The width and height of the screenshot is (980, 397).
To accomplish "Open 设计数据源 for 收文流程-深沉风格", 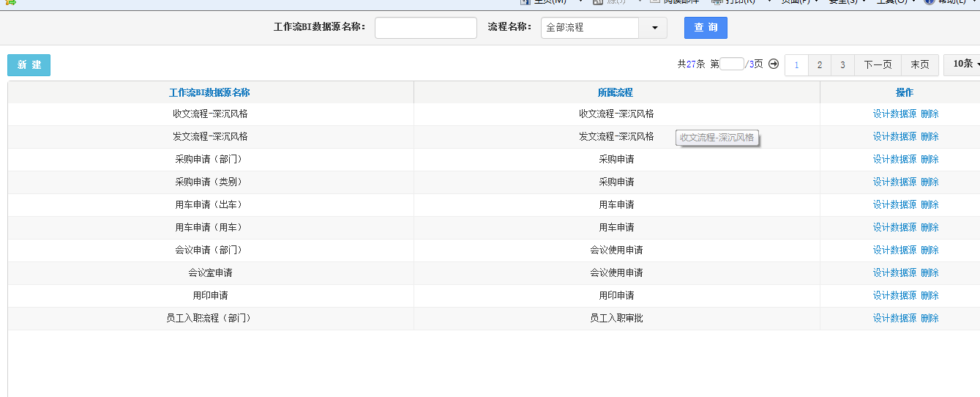I will coord(894,114).
